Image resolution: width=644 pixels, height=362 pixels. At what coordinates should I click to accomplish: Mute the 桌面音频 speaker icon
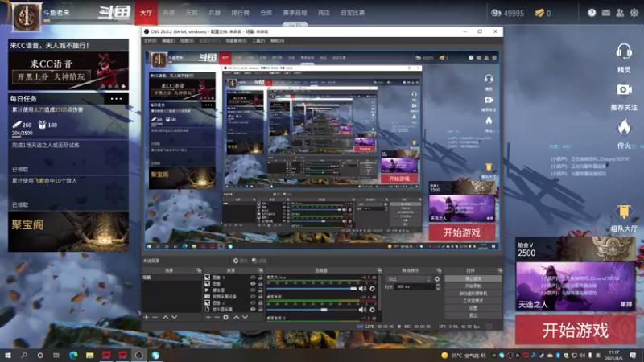tap(362, 310)
